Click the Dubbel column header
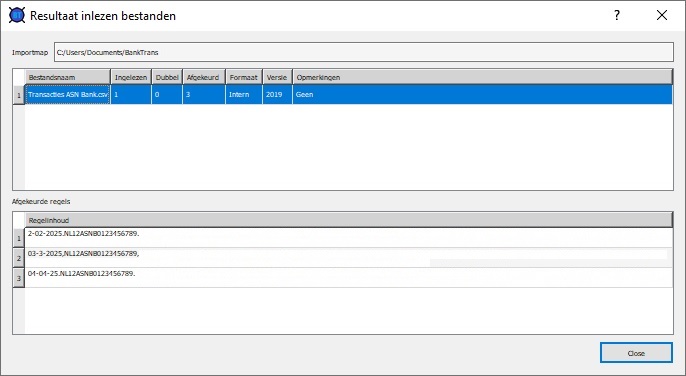Screen dimensions: 686x376 pyautogui.click(x=167, y=77)
